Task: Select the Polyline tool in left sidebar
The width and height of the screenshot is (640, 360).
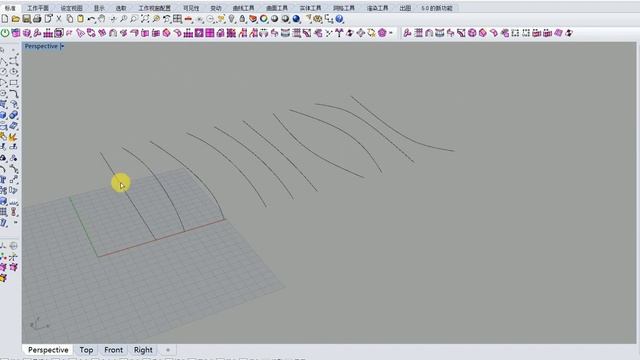Action: pos(4,61)
